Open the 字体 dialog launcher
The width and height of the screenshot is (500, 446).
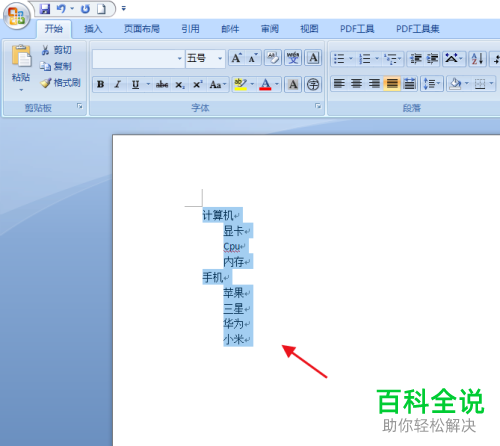[x=318, y=106]
